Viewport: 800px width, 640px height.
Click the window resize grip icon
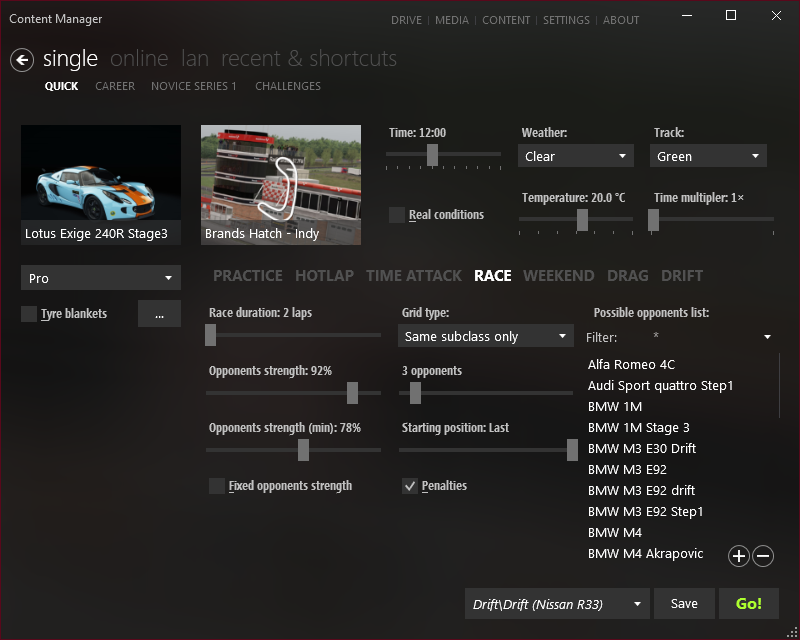pyautogui.click(x=792, y=632)
